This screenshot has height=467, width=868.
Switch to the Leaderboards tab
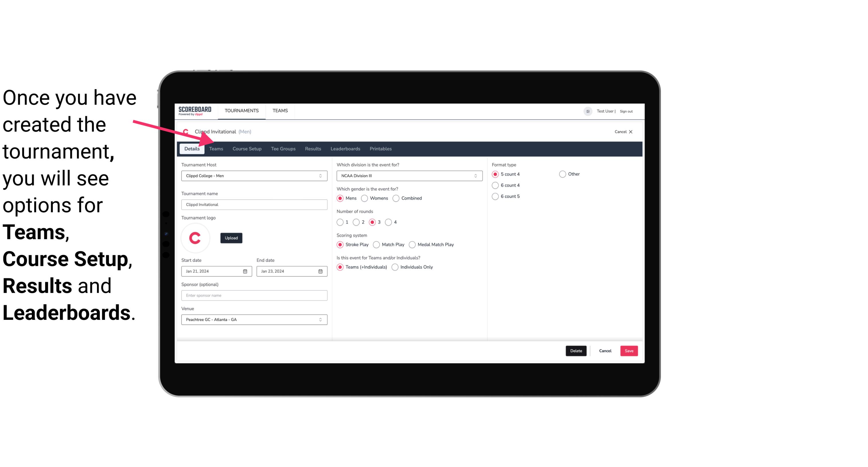tap(345, 148)
